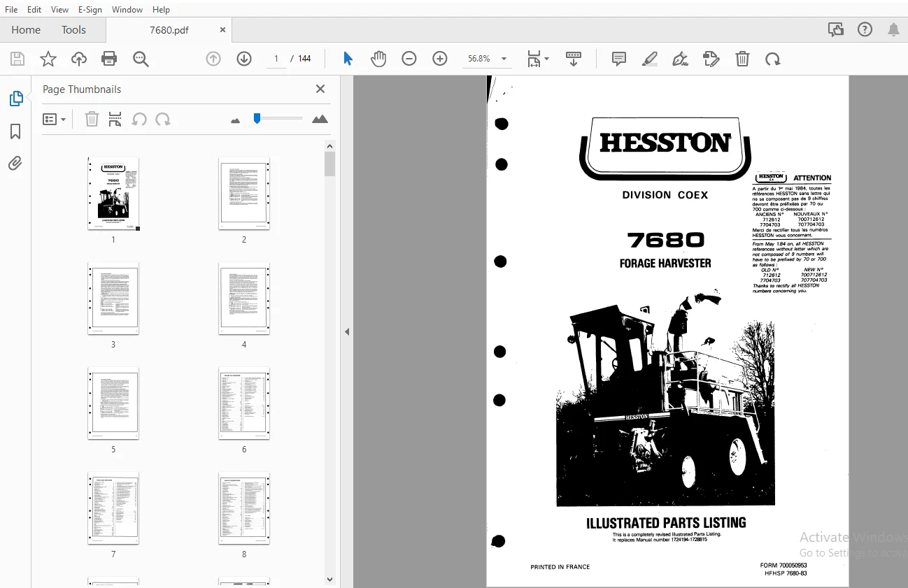The width and height of the screenshot is (908, 588).
Task: Open the Attachments paperclip pane
Action: click(x=15, y=164)
